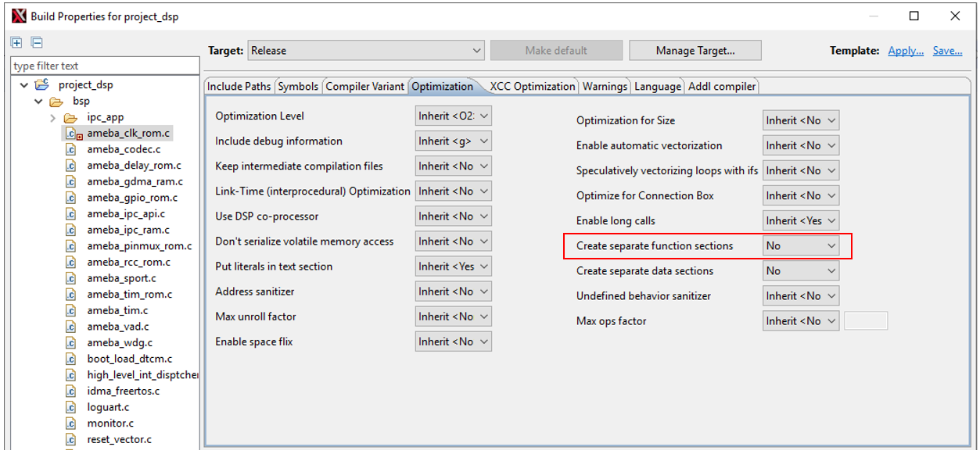Click the bsp folder icon
980x454 pixels.
56,102
